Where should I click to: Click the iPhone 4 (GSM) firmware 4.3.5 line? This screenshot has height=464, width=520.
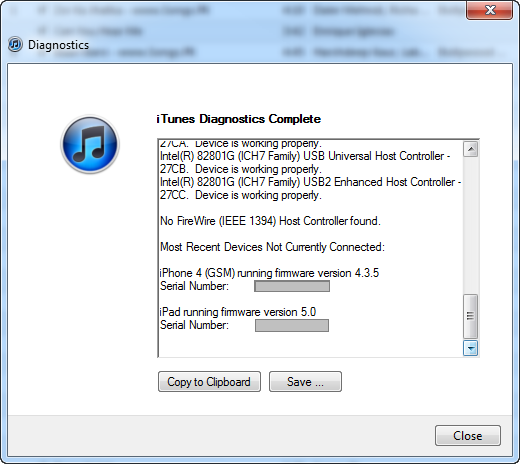click(269, 273)
